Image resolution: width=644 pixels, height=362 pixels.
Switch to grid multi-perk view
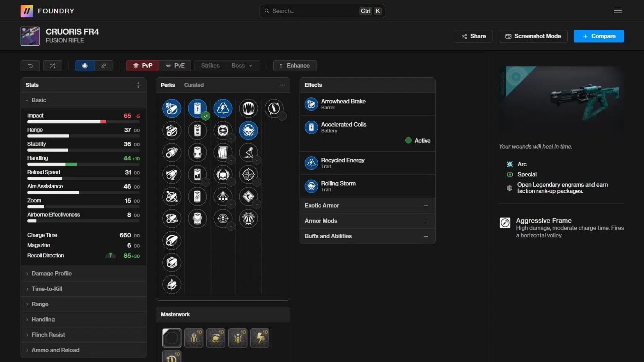click(104, 66)
